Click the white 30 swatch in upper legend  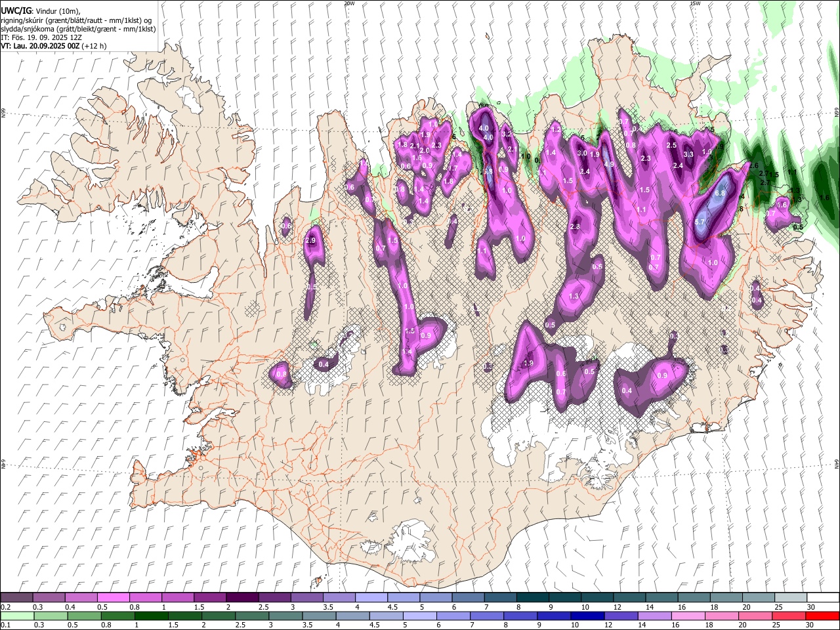(823, 598)
